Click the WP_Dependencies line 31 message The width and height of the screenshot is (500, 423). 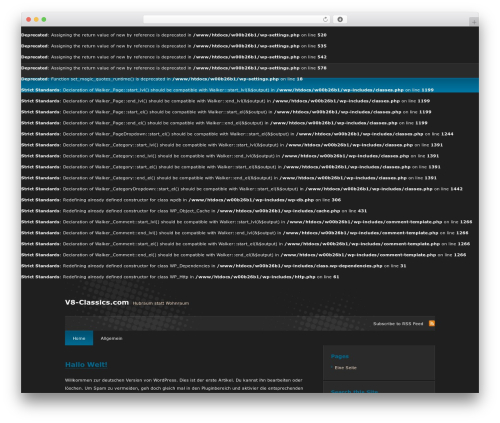coord(213,266)
